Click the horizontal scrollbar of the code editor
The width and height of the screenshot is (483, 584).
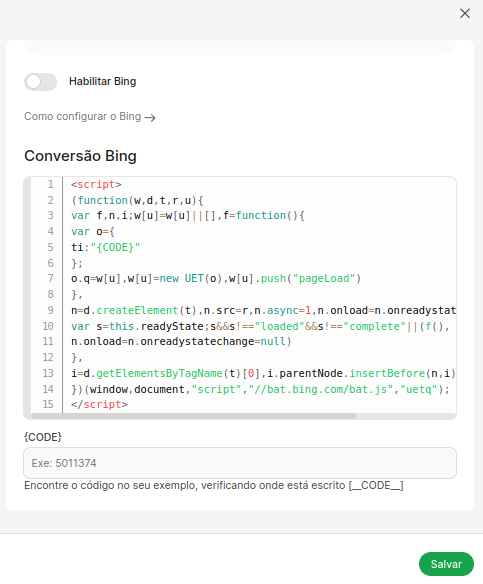tap(193, 416)
